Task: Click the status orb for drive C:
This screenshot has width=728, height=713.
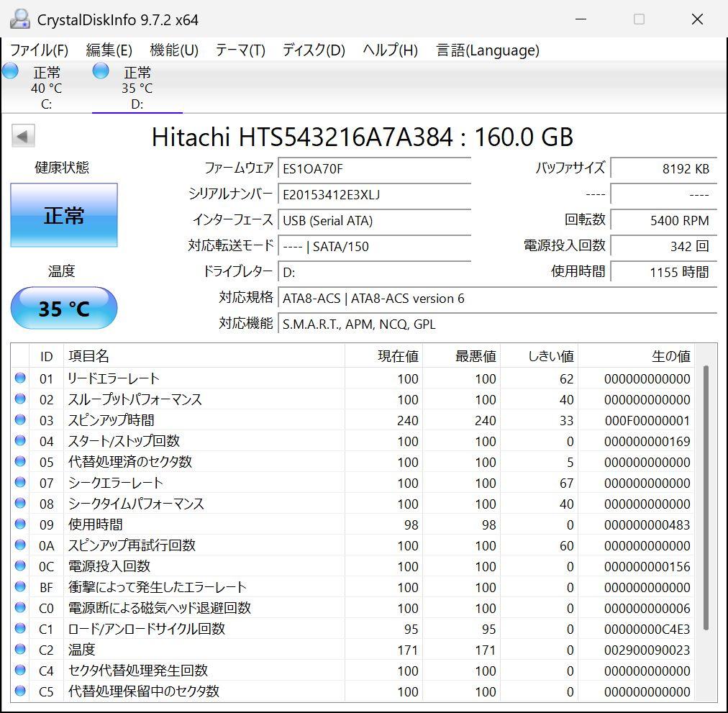Action: click(x=11, y=71)
